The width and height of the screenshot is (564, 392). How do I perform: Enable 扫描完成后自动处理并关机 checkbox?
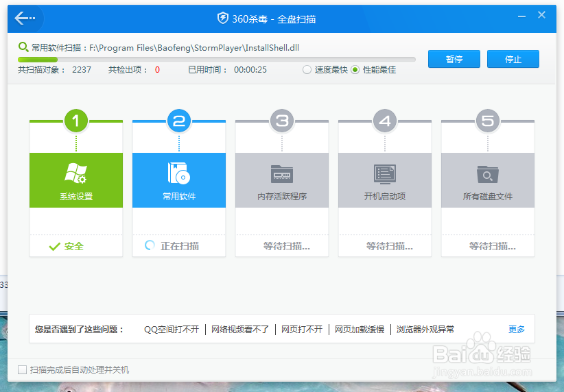click(23, 369)
